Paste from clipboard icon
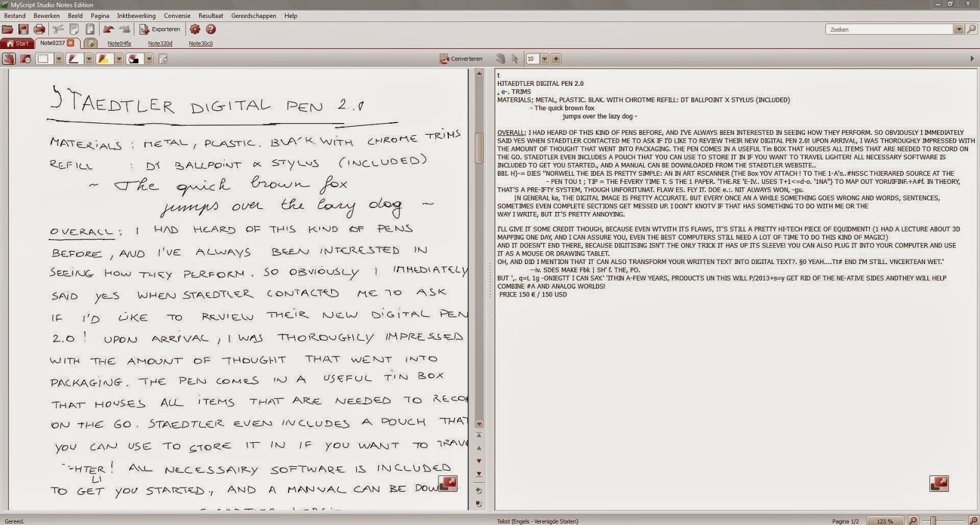Image resolution: width=980 pixels, height=525 pixels. (90, 29)
